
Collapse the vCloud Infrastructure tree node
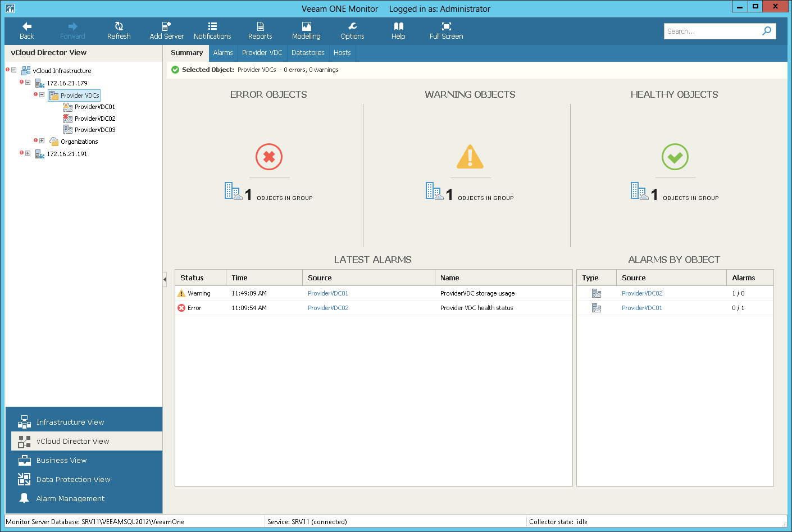pos(14,70)
